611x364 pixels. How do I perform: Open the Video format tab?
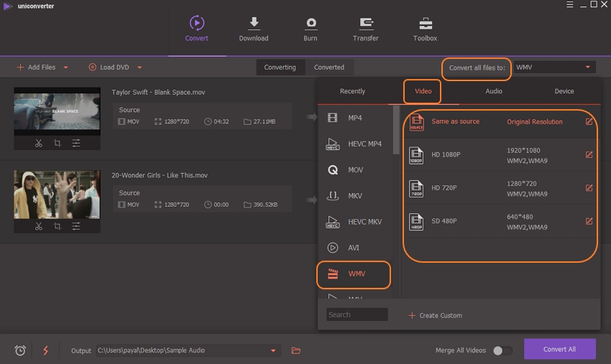point(423,91)
